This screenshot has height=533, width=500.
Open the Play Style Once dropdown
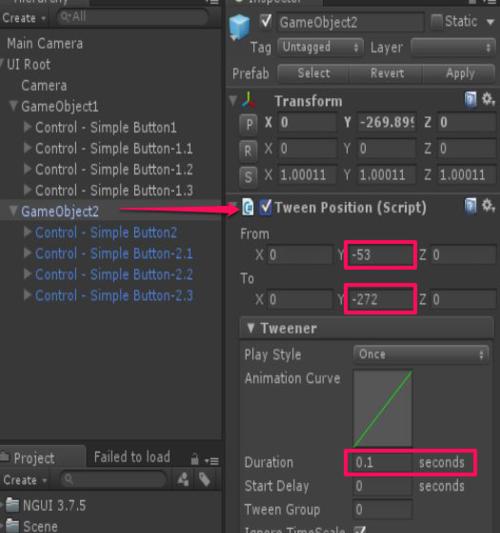tap(421, 355)
